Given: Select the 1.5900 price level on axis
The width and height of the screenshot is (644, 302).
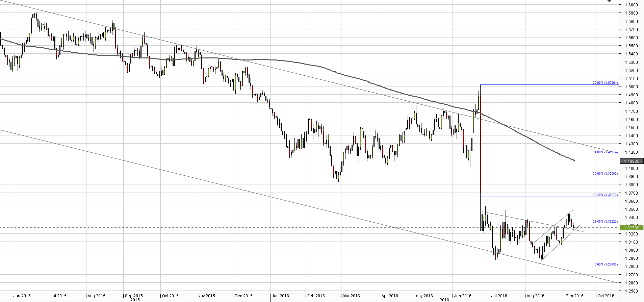Looking at the screenshot, I should tap(631, 13).
